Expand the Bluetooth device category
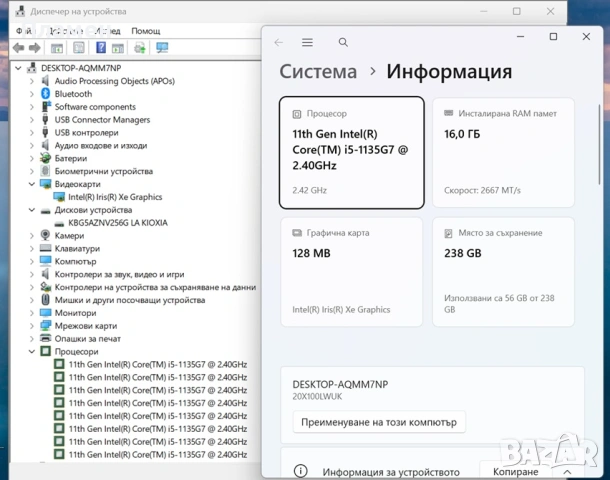This screenshot has width=610, height=480. coord(32,94)
